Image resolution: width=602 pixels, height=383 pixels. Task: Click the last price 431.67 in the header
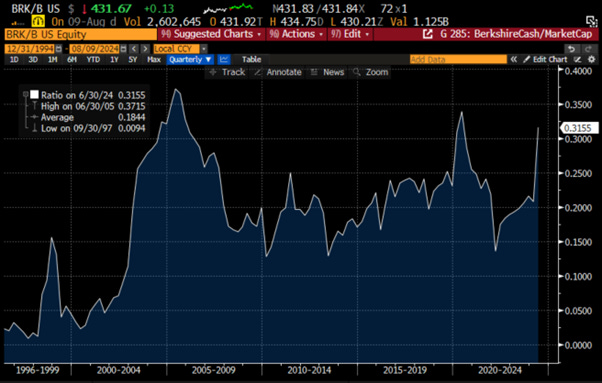(111, 8)
